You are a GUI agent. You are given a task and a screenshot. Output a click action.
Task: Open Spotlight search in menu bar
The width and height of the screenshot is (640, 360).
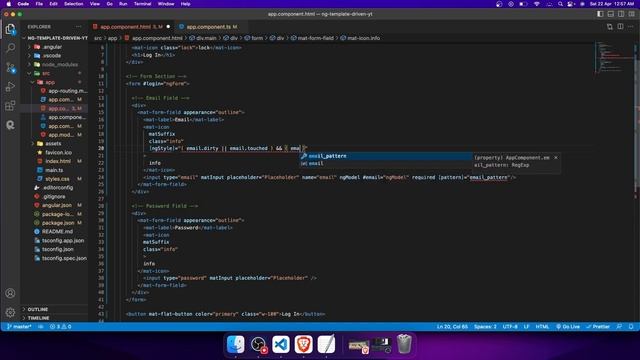pyautogui.click(x=560, y=4)
